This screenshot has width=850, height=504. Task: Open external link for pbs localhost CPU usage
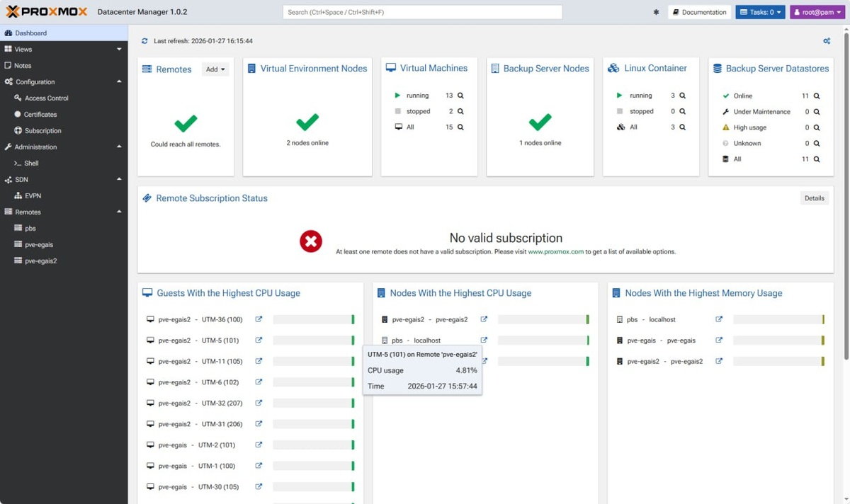coord(484,340)
